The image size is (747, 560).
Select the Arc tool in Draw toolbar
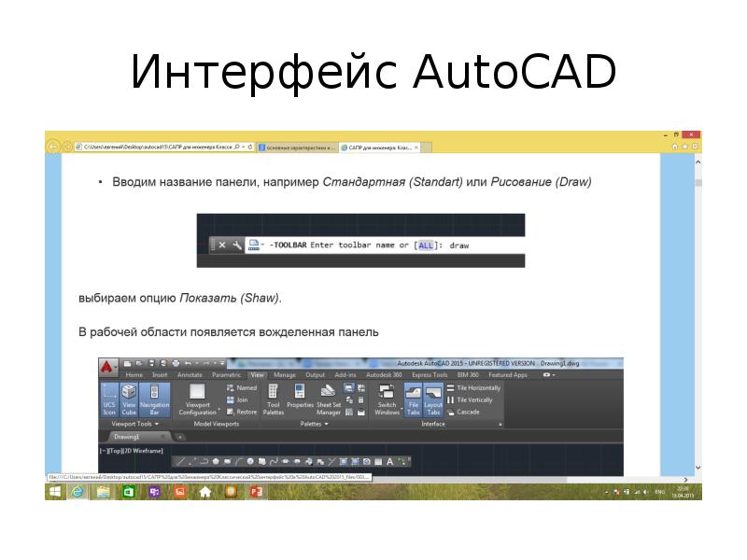point(239,461)
